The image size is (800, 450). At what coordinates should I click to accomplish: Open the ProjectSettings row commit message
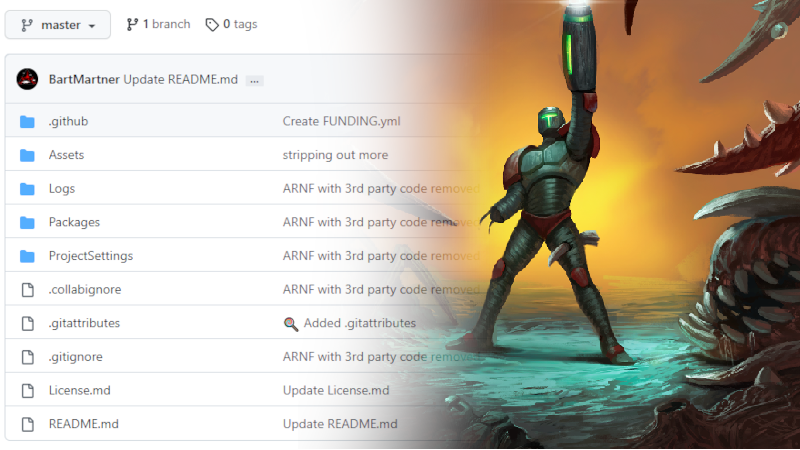coord(381,256)
